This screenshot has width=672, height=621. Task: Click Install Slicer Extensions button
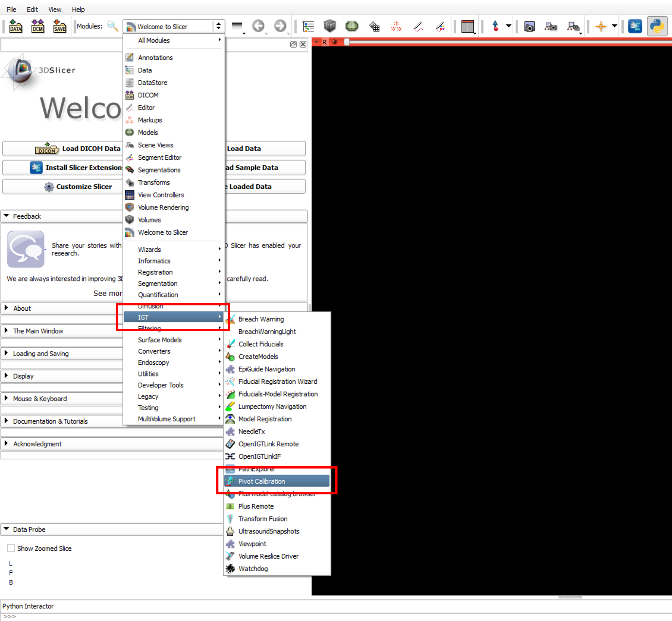(63, 168)
